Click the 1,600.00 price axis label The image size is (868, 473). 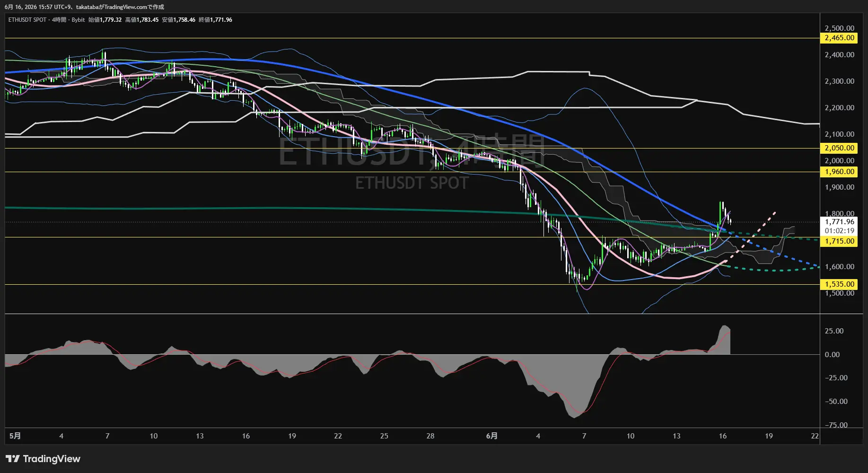click(839, 267)
